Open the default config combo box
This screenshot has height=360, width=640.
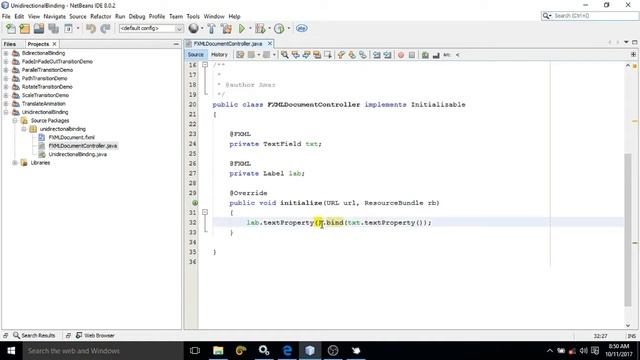tap(151, 29)
